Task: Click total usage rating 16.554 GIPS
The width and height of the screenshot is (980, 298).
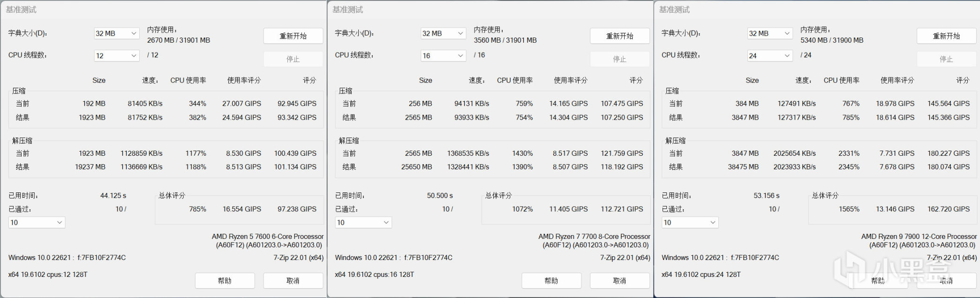Action: tap(242, 209)
